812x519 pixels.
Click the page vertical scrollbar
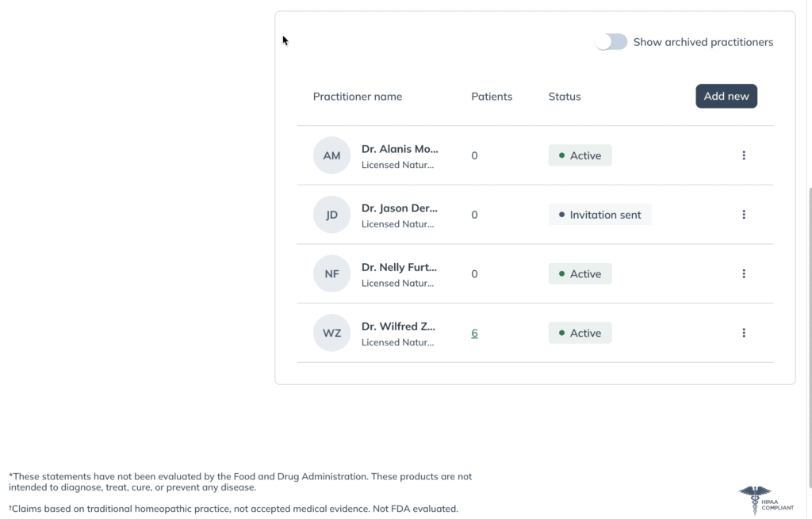point(809,336)
